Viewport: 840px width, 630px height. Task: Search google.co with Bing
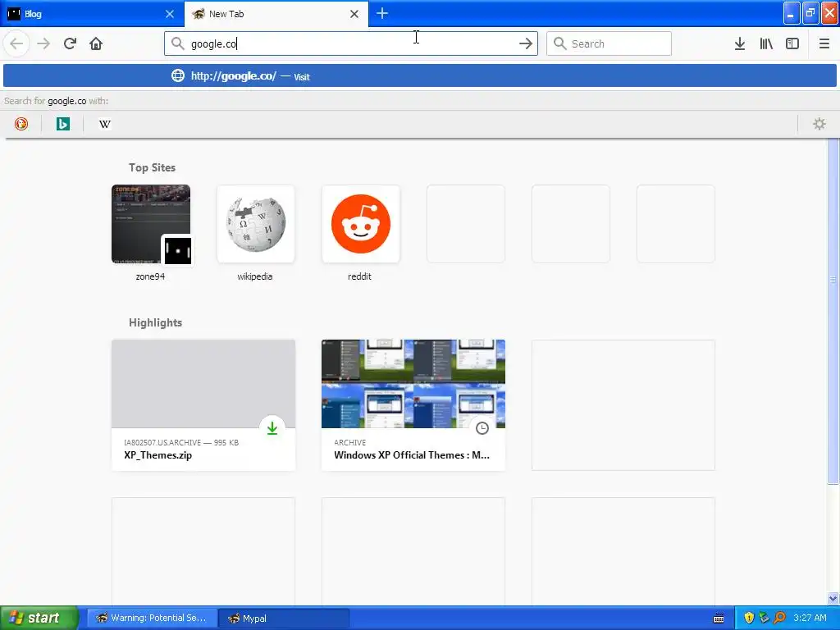pos(62,124)
